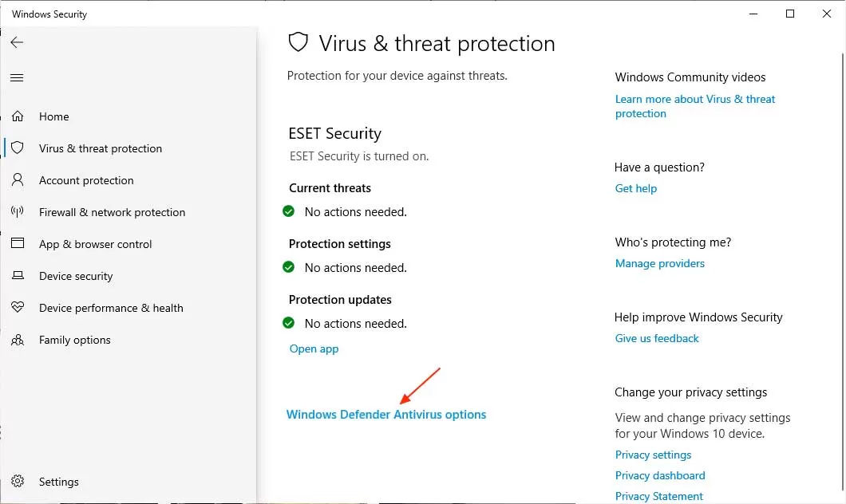
Task: Click the back arrow icon
Action: click(x=17, y=42)
